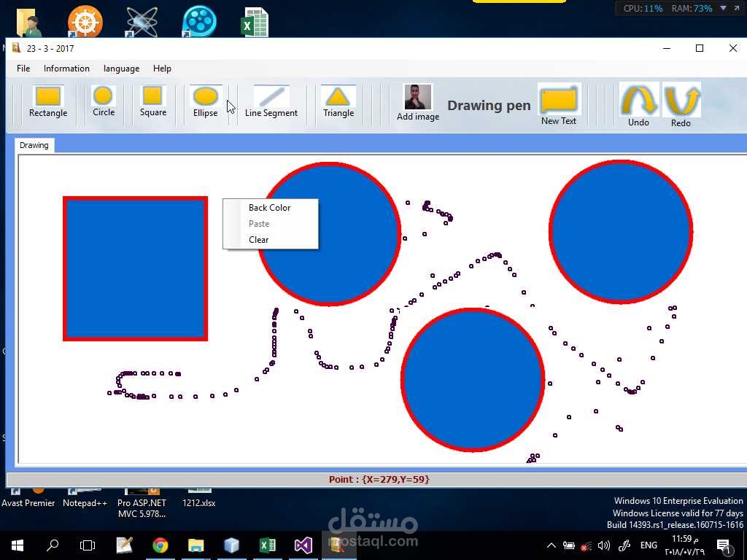Click the network tray icon
747x560 pixels.
click(x=586, y=545)
